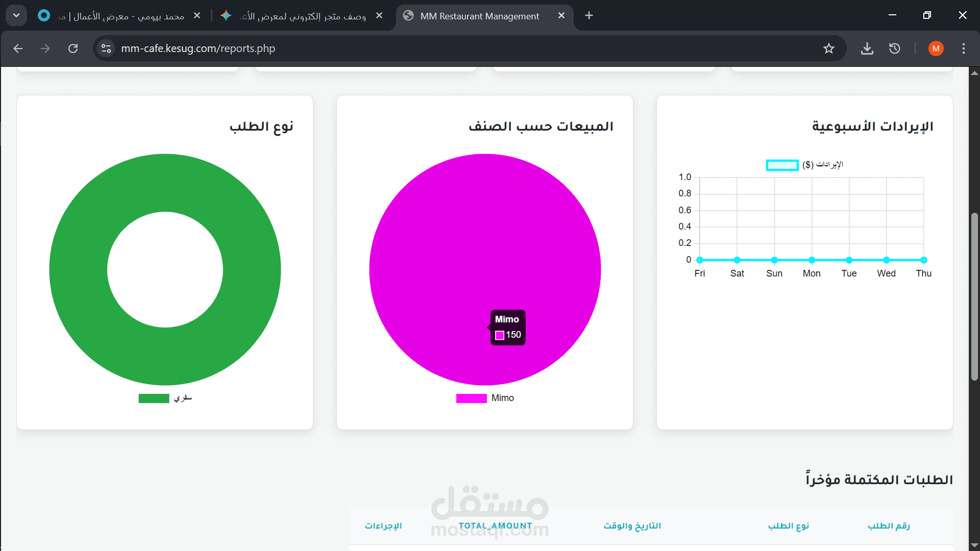This screenshot has width=980, height=551.
Task: Expand the tab search dropdown arrow
Action: coord(16,16)
